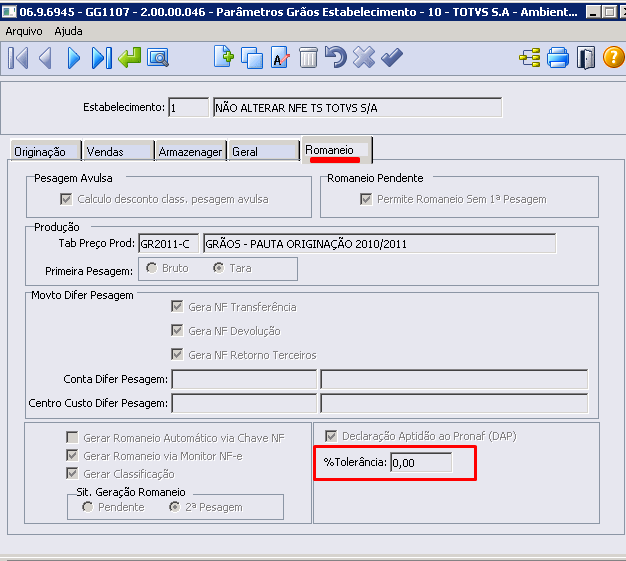Exit via the door icon

(x=586, y=57)
